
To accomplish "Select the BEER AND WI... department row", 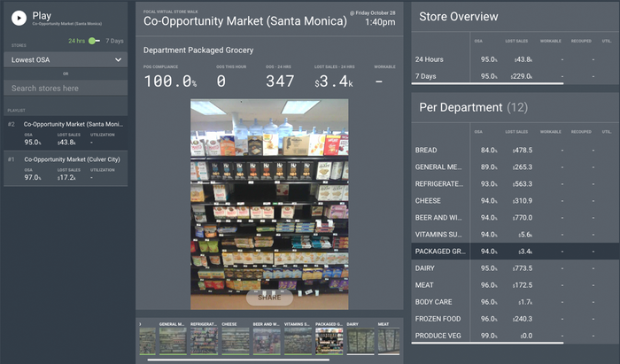I will coord(515,217).
